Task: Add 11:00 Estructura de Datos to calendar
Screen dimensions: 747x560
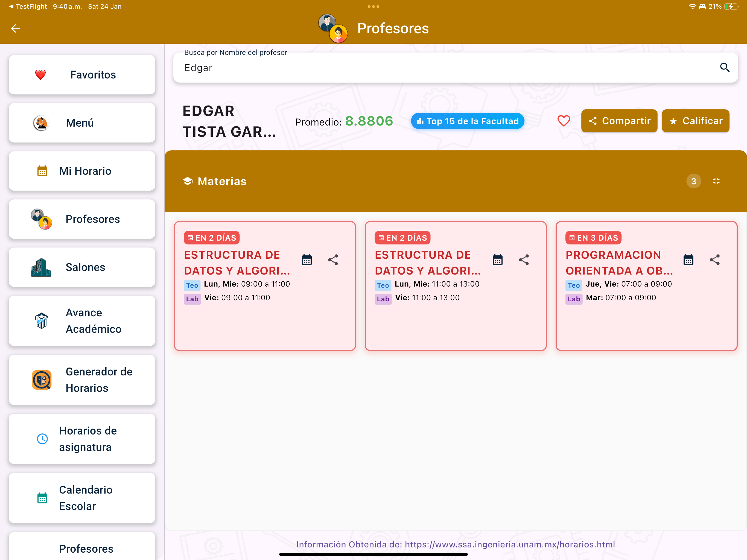Action: click(497, 260)
